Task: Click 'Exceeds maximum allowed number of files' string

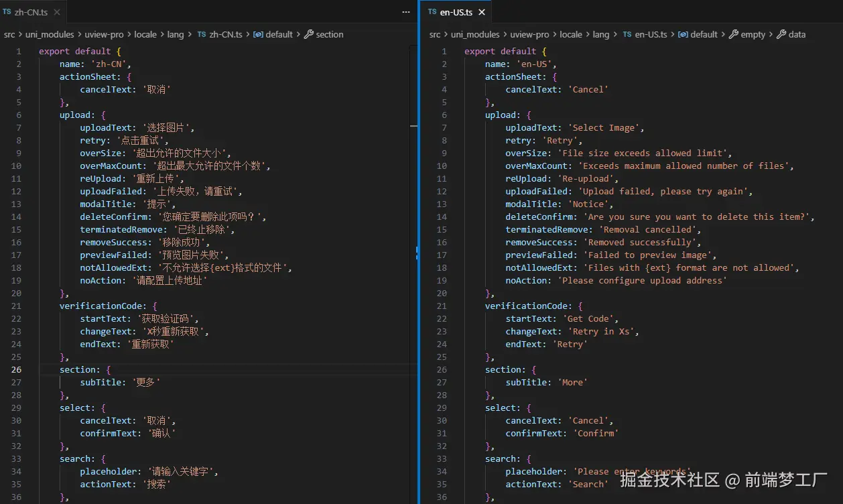Action: [685, 166]
